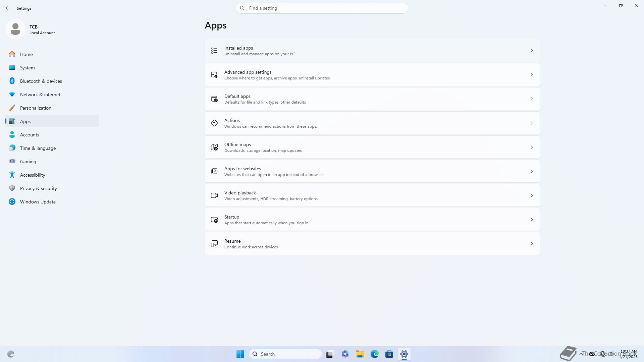Click the back arrow in Settings
Image resolution: width=644 pixels, height=362 pixels.
(8, 8)
